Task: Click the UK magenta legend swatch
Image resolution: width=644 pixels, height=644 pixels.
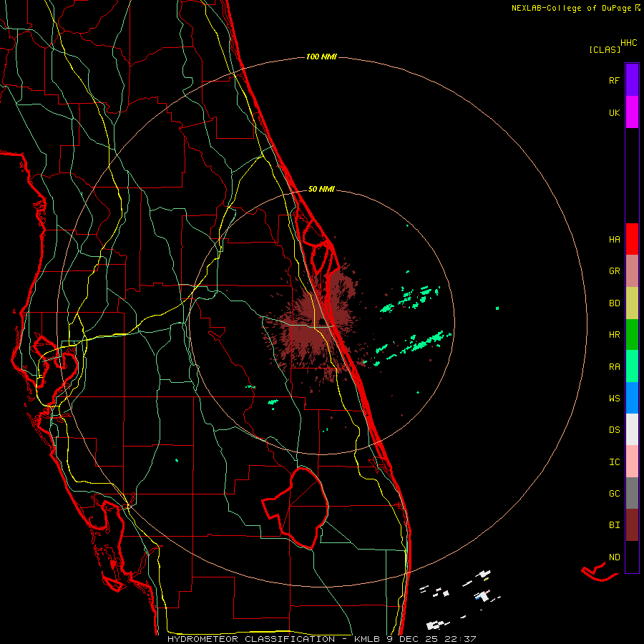Action: click(632, 112)
